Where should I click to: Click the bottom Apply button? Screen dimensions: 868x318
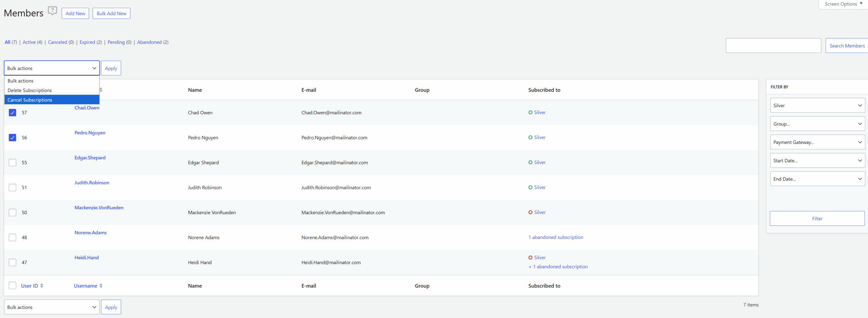pyautogui.click(x=111, y=307)
